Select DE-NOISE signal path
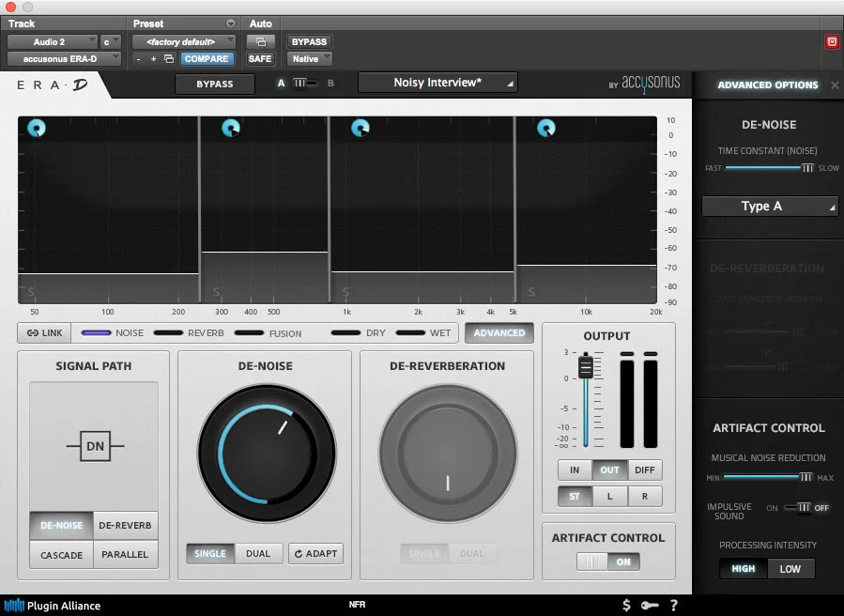Viewport: 844px width, 616px height. tap(61, 526)
